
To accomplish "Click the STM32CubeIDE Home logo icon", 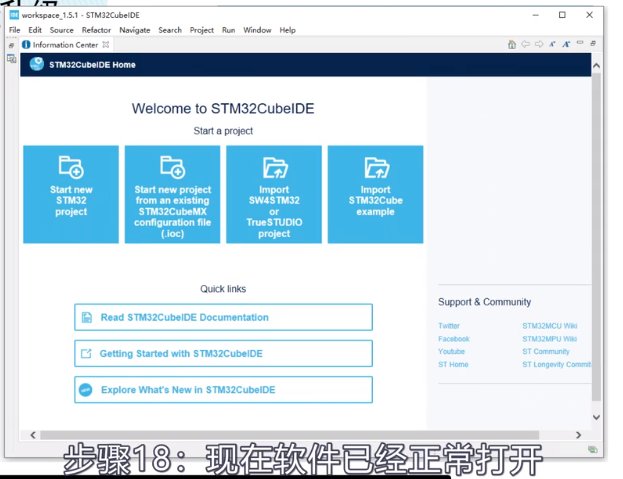I will pos(37,64).
